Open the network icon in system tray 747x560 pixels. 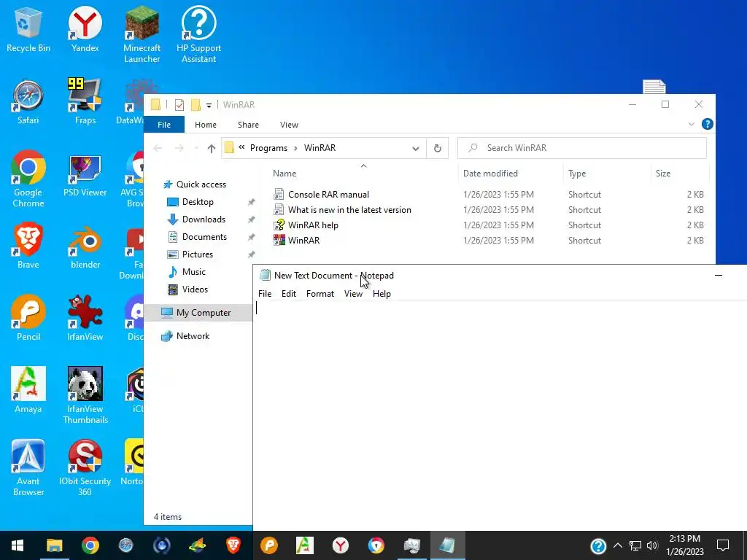coord(635,545)
